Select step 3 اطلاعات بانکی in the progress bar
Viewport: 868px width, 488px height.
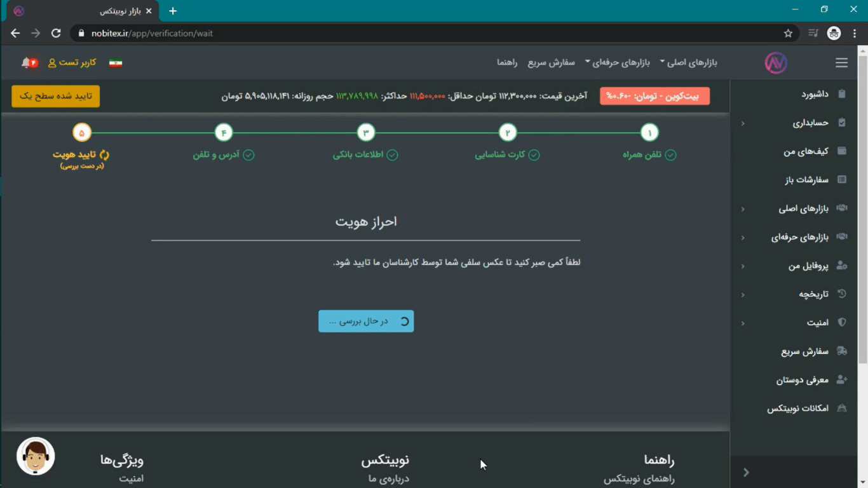365,132
